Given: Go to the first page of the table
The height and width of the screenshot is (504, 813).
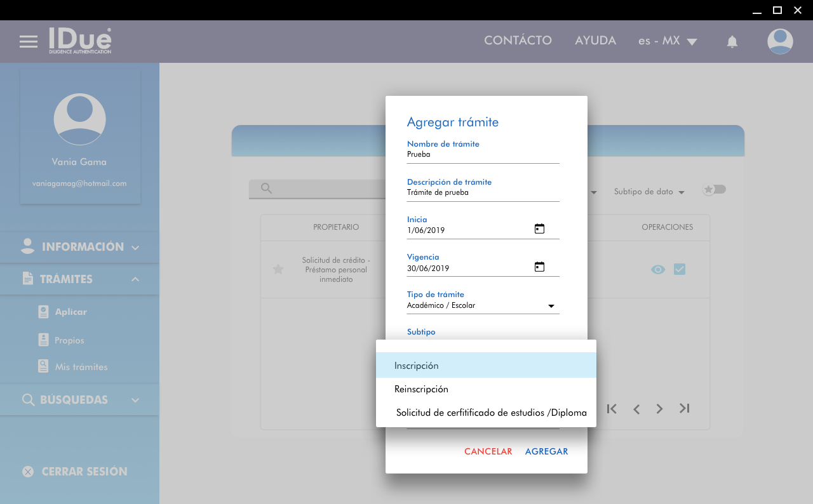Looking at the screenshot, I should coord(612,409).
